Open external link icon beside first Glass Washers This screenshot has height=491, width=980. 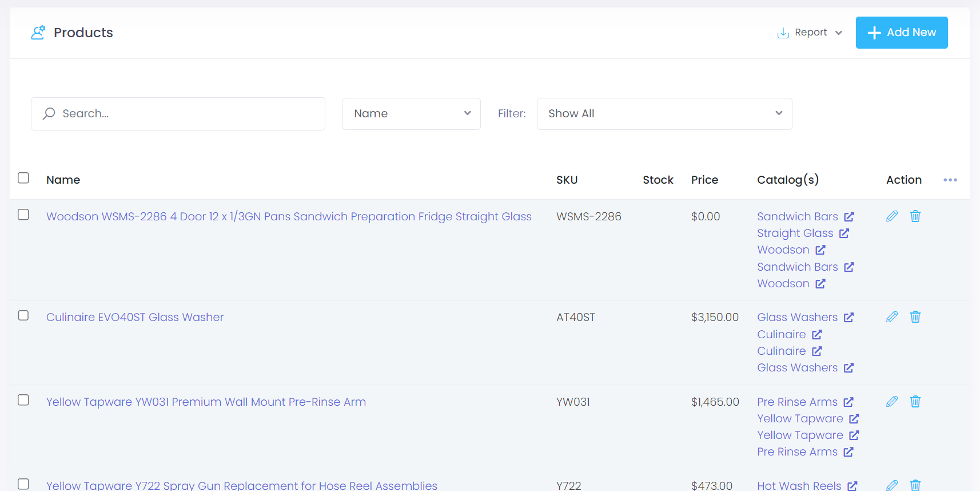(x=849, y=317)
